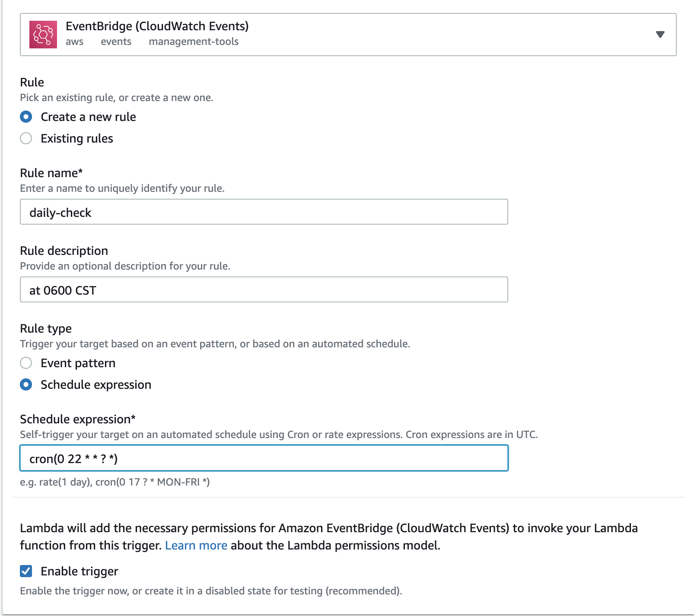
Task: Select the Create a new rule radio
Action: point(26,117)
